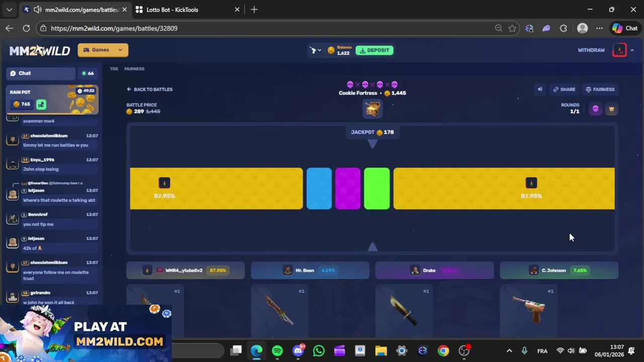Click username getrandm in chat
The height and width of the screenshot is (362, 644).
(x=40, y=293)
